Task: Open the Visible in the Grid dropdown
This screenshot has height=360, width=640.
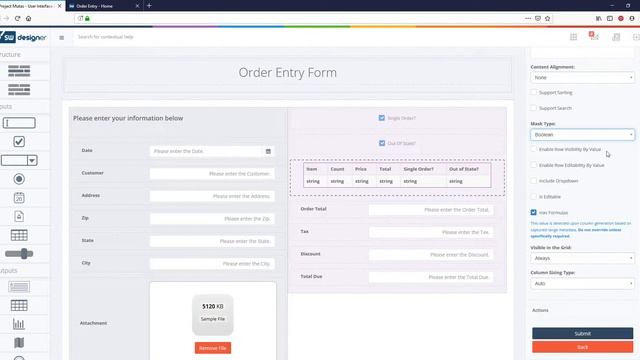Action: point(582,258)
